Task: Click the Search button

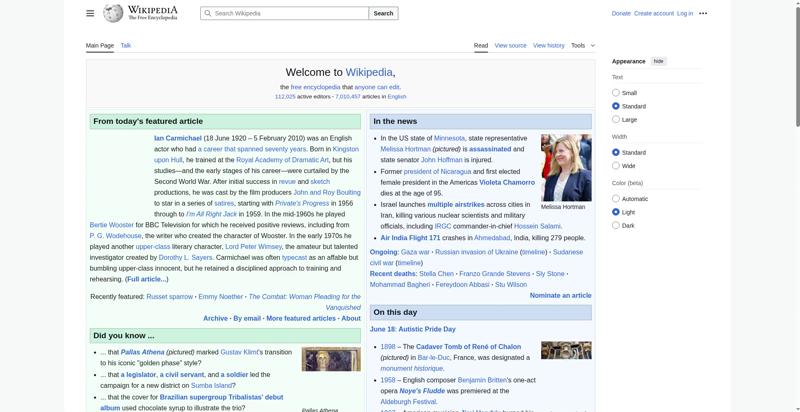Action: tap(383, 13)
